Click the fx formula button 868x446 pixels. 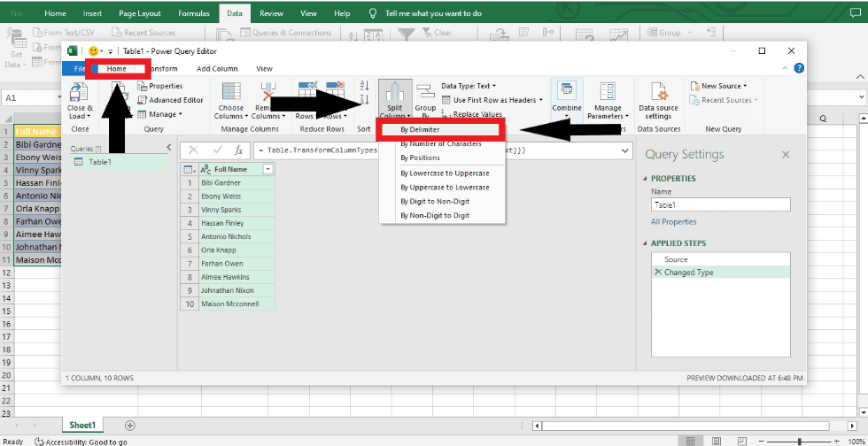point(239,150)
